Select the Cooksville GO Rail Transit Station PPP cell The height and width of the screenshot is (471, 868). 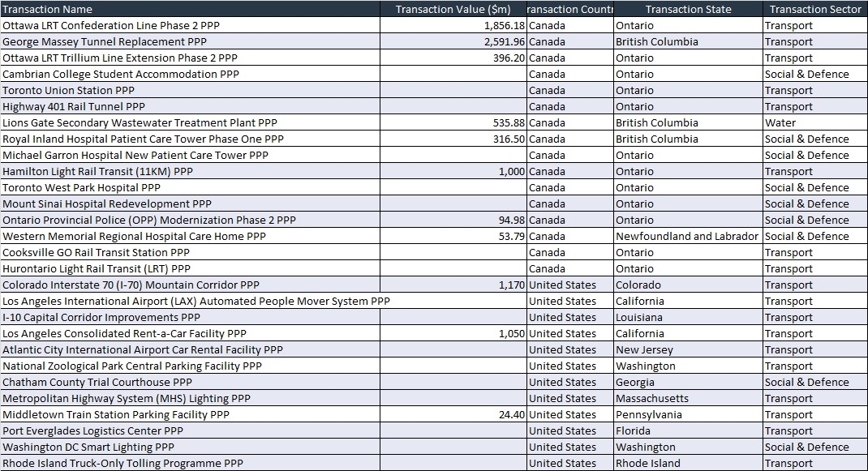click(x=190, y=252)
